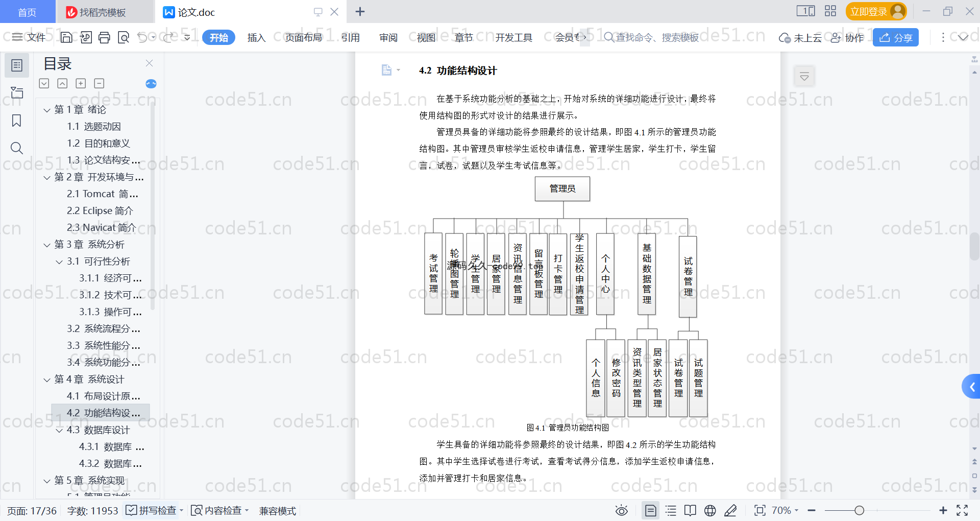980x521 pixels.
Task: Click word count 字数: 11953
Action: click(x=92, y=511)
